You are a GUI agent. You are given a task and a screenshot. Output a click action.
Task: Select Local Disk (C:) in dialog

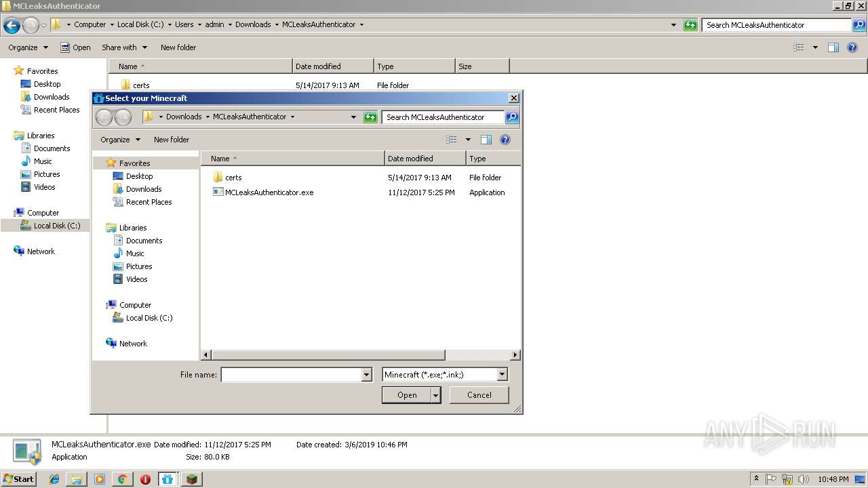point(149,318)
